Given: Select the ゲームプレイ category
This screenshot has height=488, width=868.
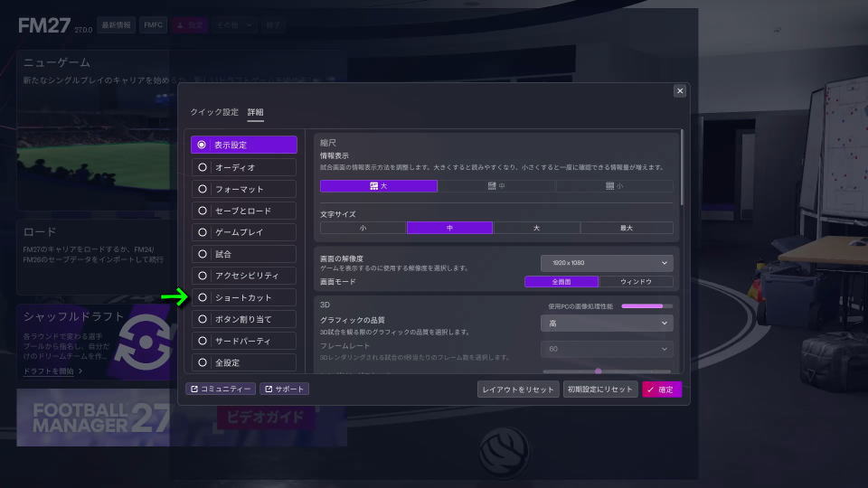Looking at the screenshot, I should [x=243, y=232].
